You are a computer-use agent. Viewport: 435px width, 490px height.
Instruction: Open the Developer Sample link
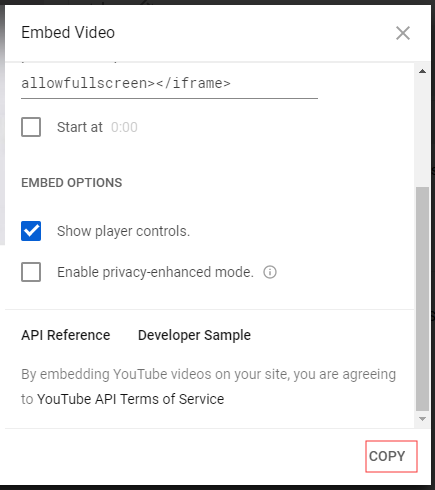coord(194,335)
